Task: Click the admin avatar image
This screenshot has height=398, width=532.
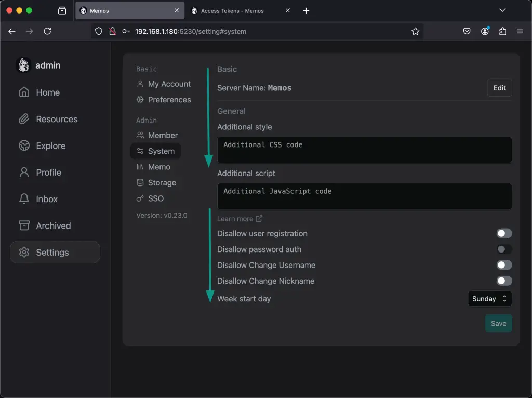Action: click(x=23, y=64)
